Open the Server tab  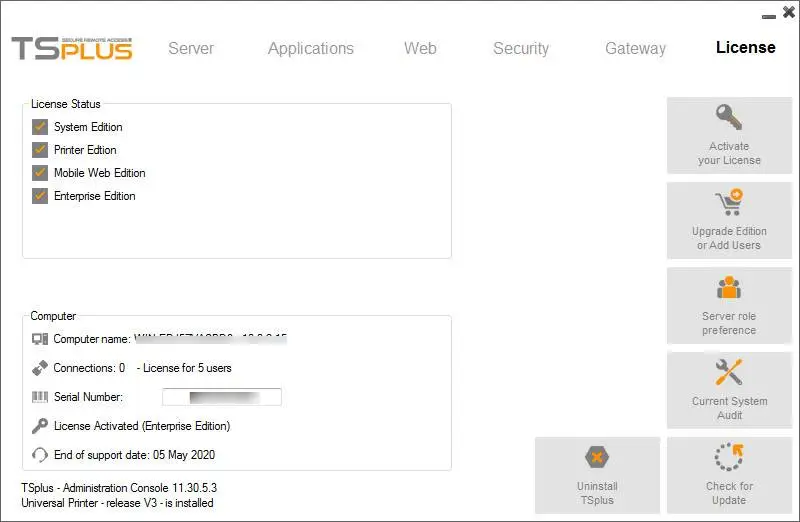pyautogui.click(x=191, y=48)
